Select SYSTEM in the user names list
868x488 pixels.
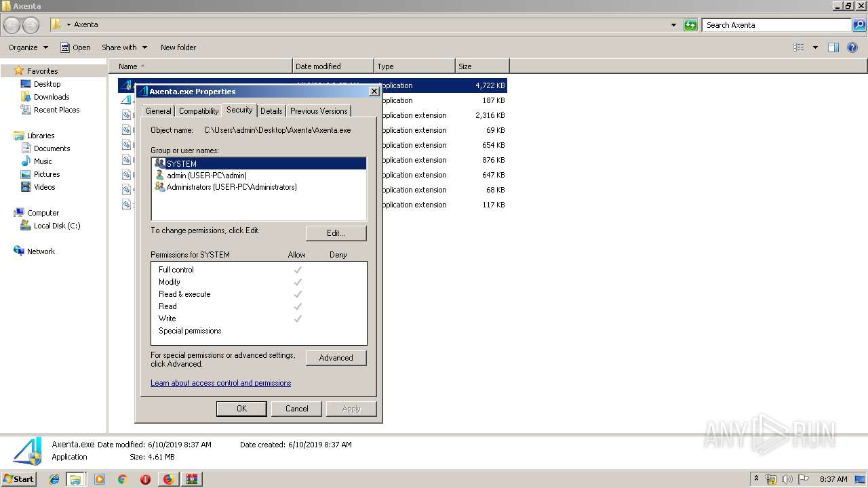pyautogui.click(x=258, y=163)
